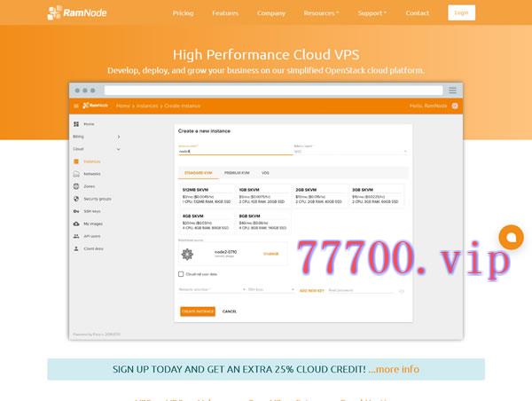Select the Standard KVM tab
The width and height of the screenshot is (532, 401).
point(199,173)
